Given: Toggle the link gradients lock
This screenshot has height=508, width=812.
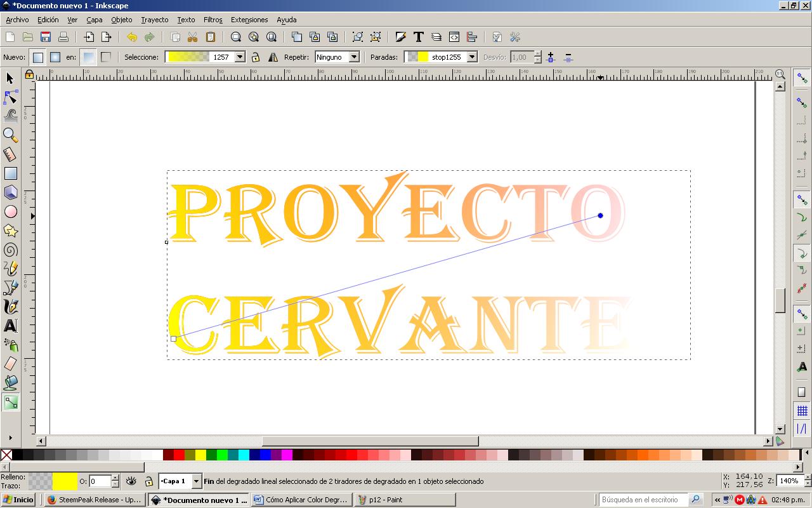Looking at the screenshot, I should click(x=255, y=57).
